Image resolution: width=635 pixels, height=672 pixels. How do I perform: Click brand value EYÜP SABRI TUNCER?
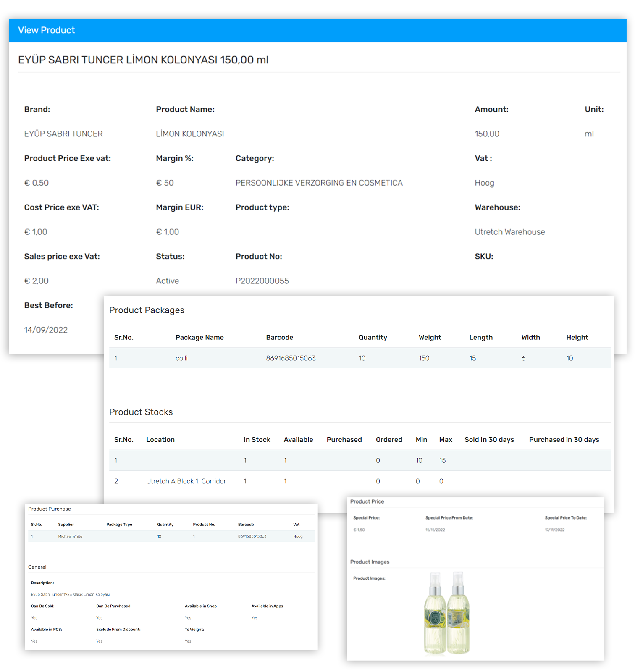(x=63, y=134)
